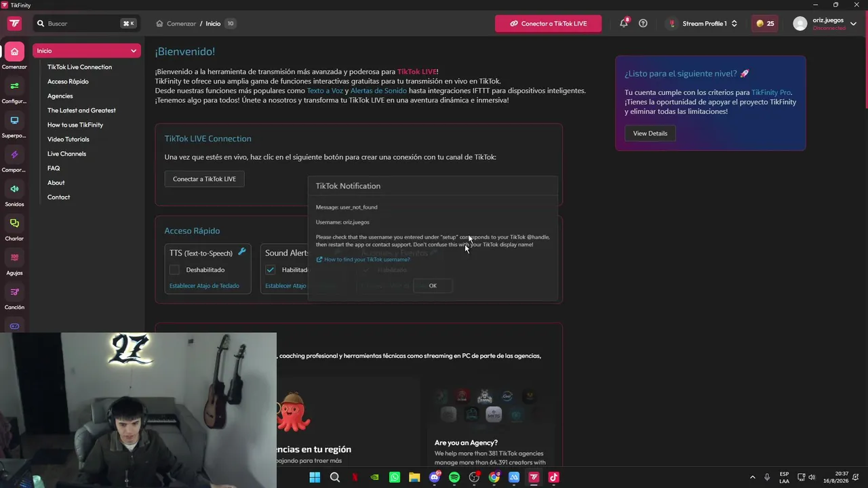This screenshot has height=488, width=868.
Task: Click TTS Establecer Atajo de Teclado link
Action: (x=204, y=286)
